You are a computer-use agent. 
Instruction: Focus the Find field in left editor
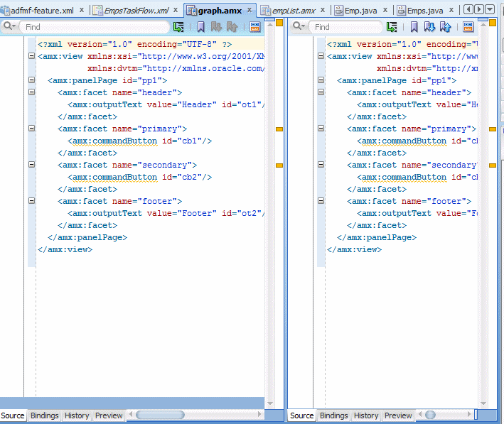tap(95, 27)
